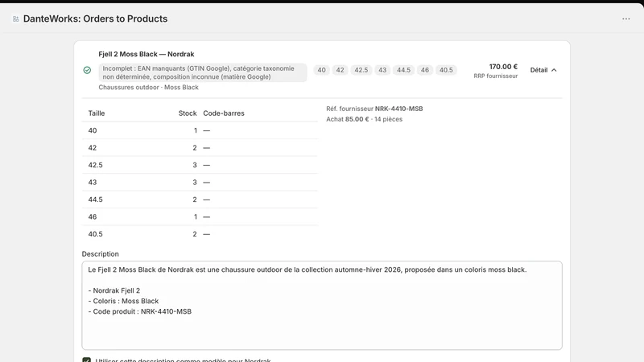Click the green check status icon
644x362 pixels.
click(x=87, y=70)
